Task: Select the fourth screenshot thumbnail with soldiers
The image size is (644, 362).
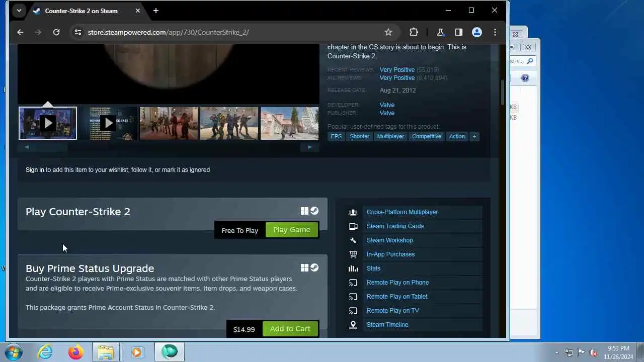Action: [x=229, y=123]
